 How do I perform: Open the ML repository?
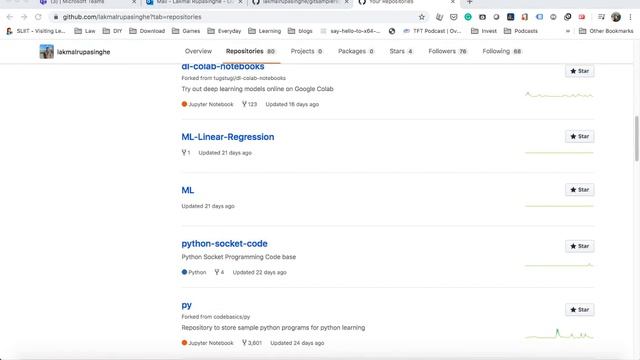click(x=188, y=190)
